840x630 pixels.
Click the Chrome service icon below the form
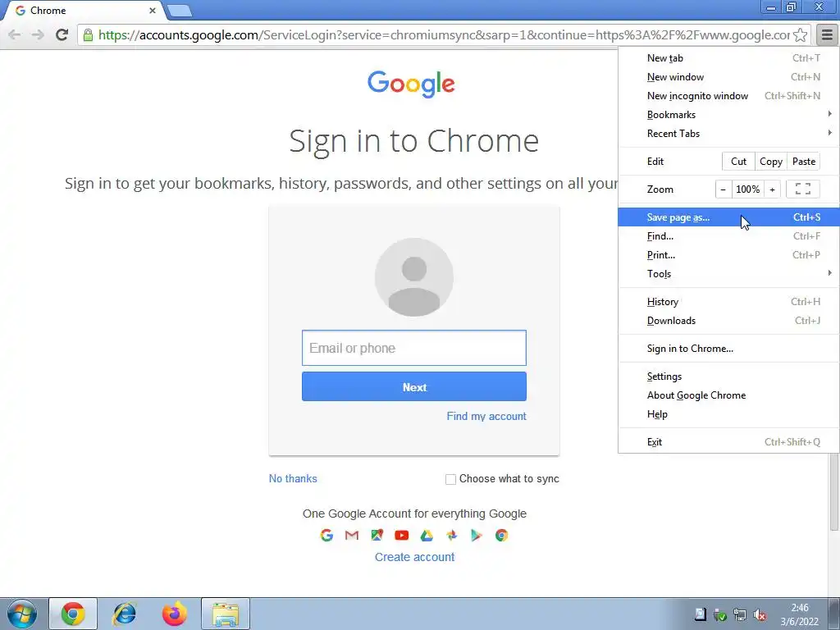[501, 535]
